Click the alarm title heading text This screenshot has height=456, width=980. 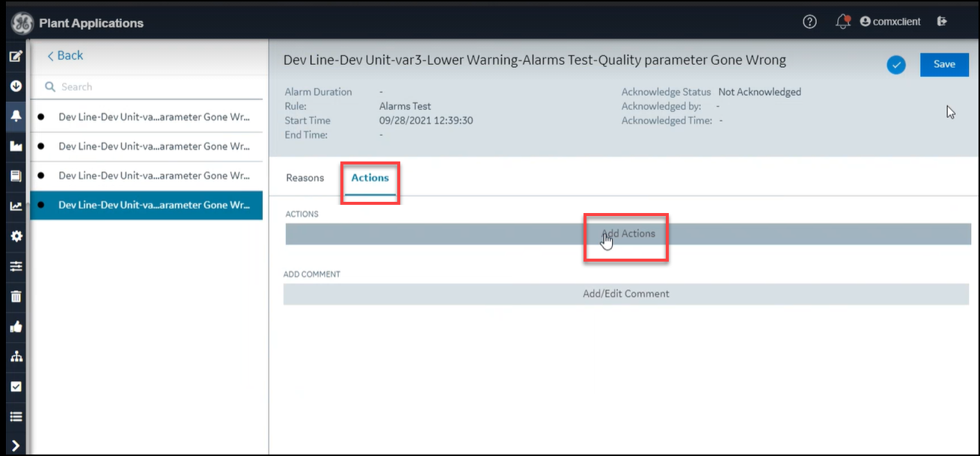tap(535, 60)
